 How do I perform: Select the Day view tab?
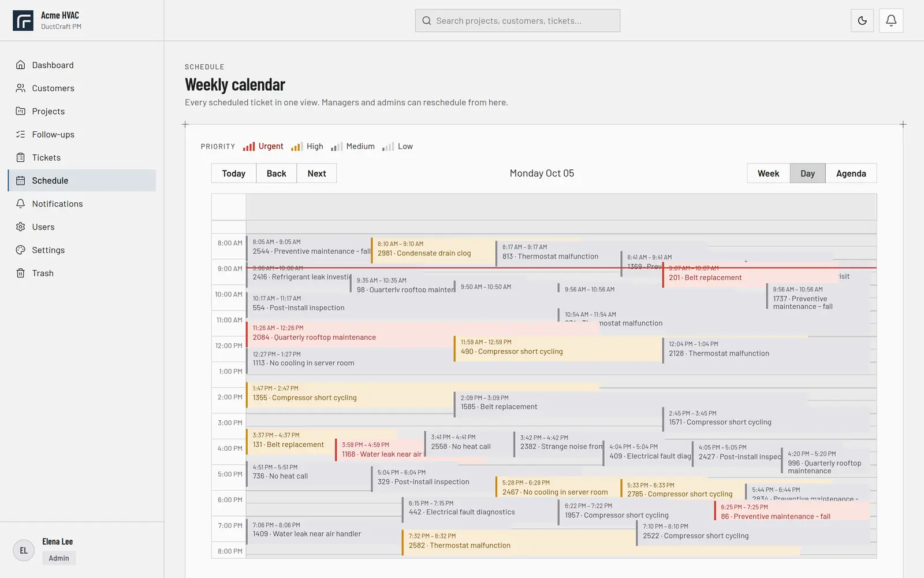click(x=807, y=173)
